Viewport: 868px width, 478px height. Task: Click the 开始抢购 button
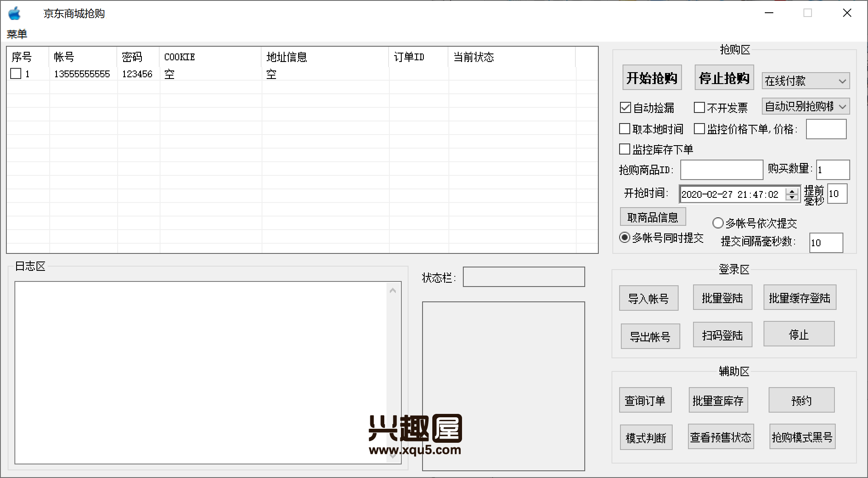tap(652, 78)
